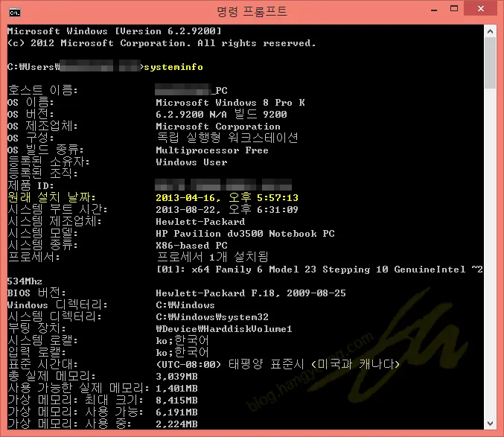
Task: Click the HP Pavilion dv3500 Notebook PC text
Action: pyautogui.click(x=245, y=234)
